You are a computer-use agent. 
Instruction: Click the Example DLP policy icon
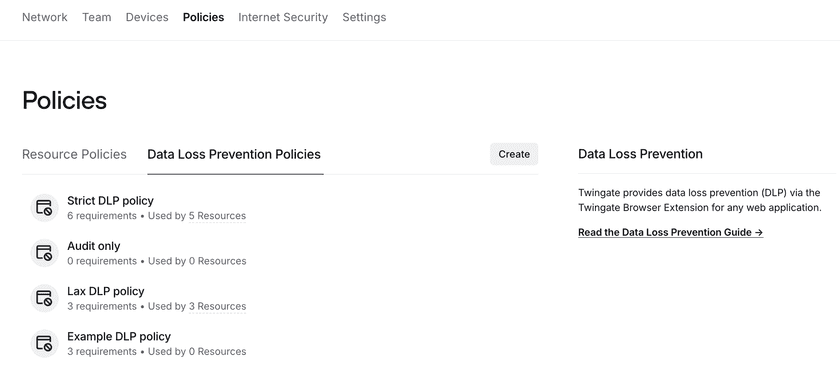click(x=44, y=343)
